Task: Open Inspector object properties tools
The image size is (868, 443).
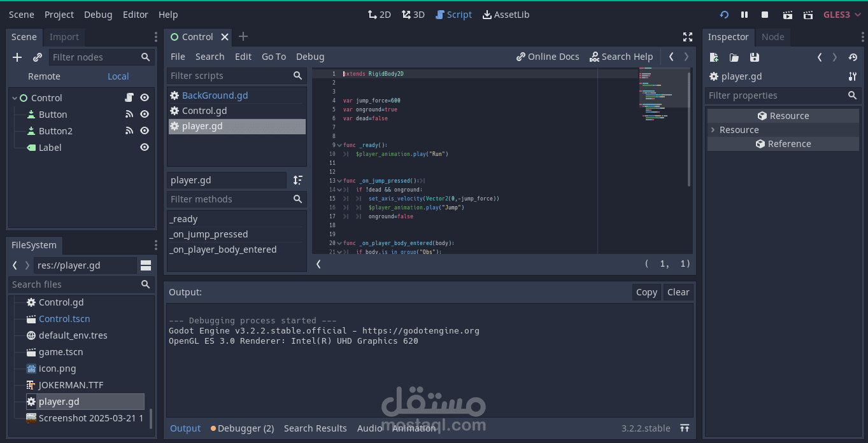Action: click(x=853, y=76)
